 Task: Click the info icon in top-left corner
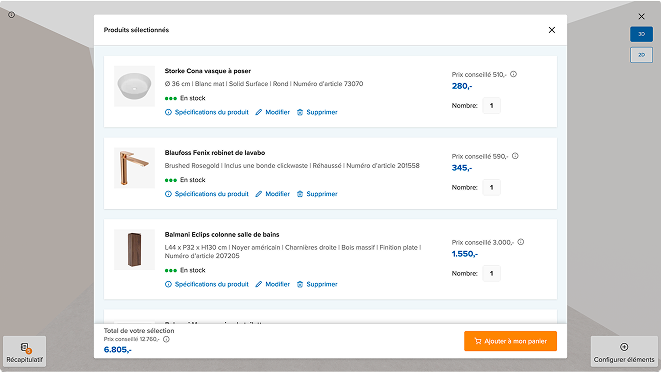[11, 15]
